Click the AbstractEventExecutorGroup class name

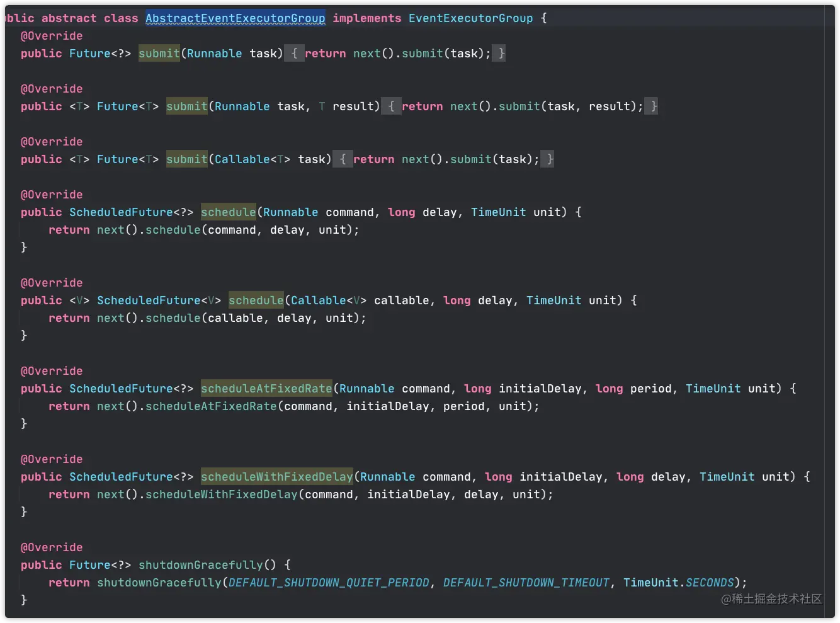[236, 18]
